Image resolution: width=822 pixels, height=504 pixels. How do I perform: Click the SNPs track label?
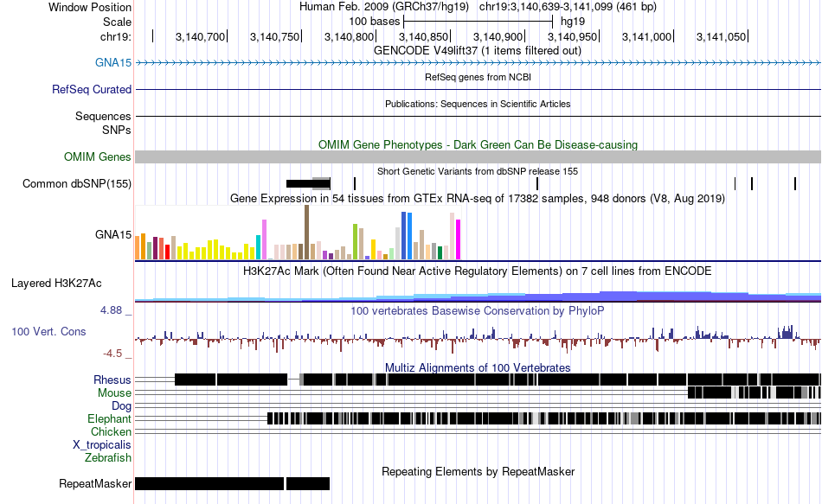pyautogui.click(x=117, y=130)
